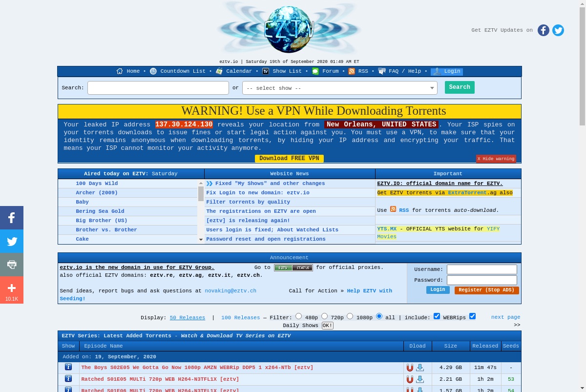Viewport: 586px width, 392px height.
Task: Share via Twitter floating sidebar button
Action: 12,241
